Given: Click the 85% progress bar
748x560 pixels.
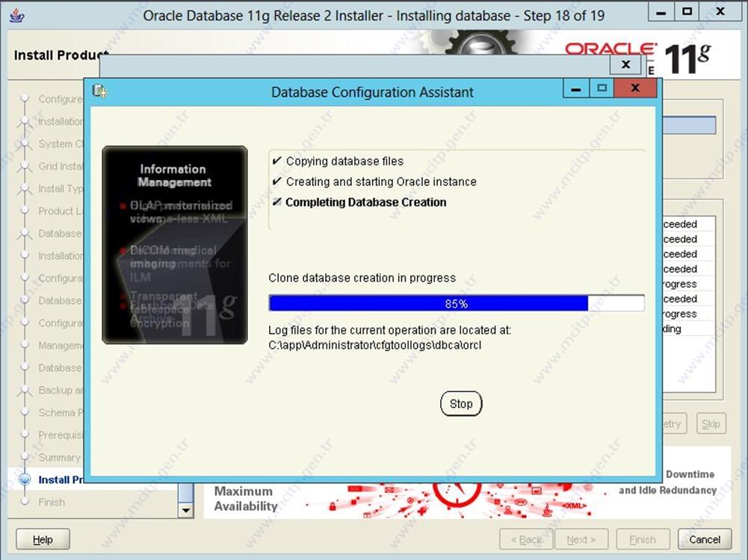Looking at the screenshot, I should tap(457, 304).
